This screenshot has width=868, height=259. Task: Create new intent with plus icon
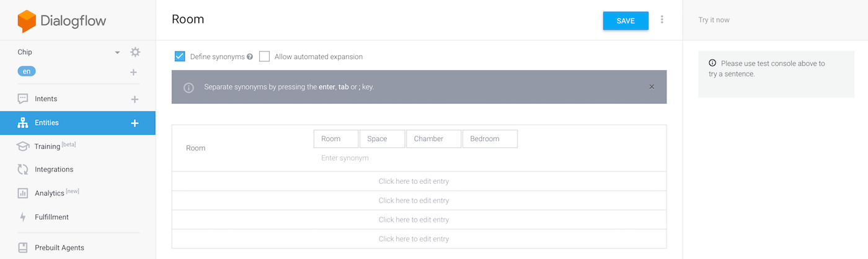(135, 99)
